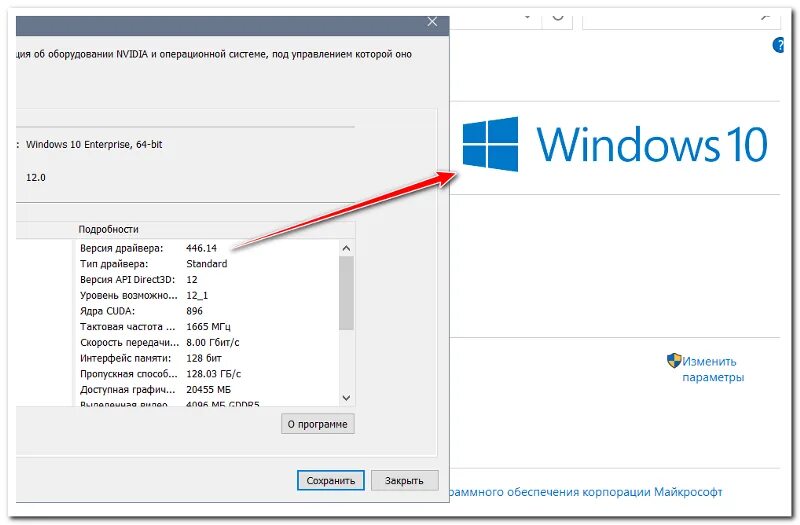Viewport: 800px width, 525px height.
Task: Click the details list scroll down arrow
Action: [346, 398]
